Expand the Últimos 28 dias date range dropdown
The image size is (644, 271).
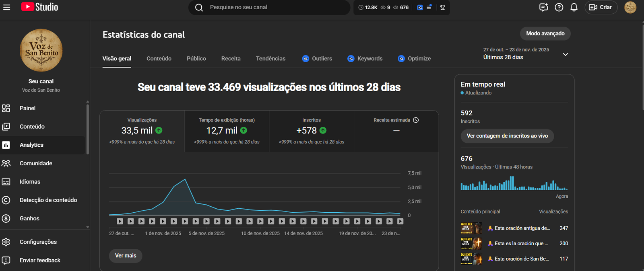coord(565,54)
